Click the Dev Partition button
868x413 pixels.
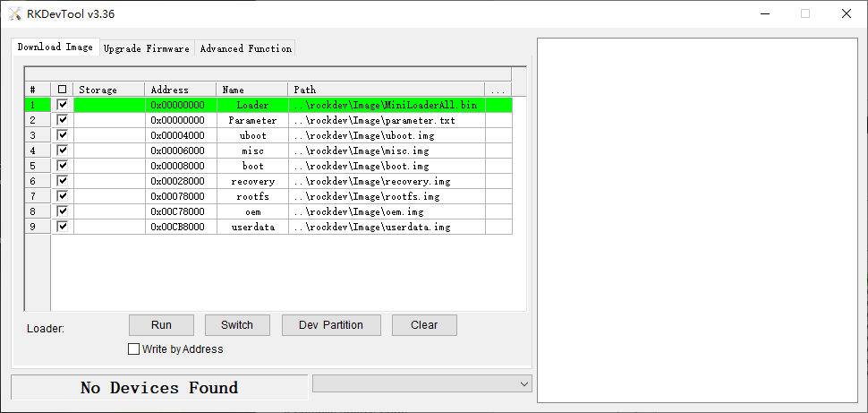[331, 325]
